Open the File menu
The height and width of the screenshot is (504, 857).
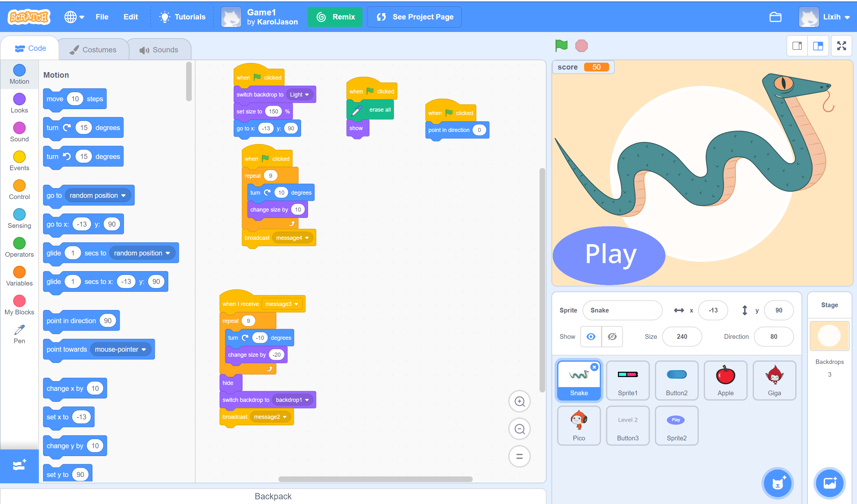102,17
